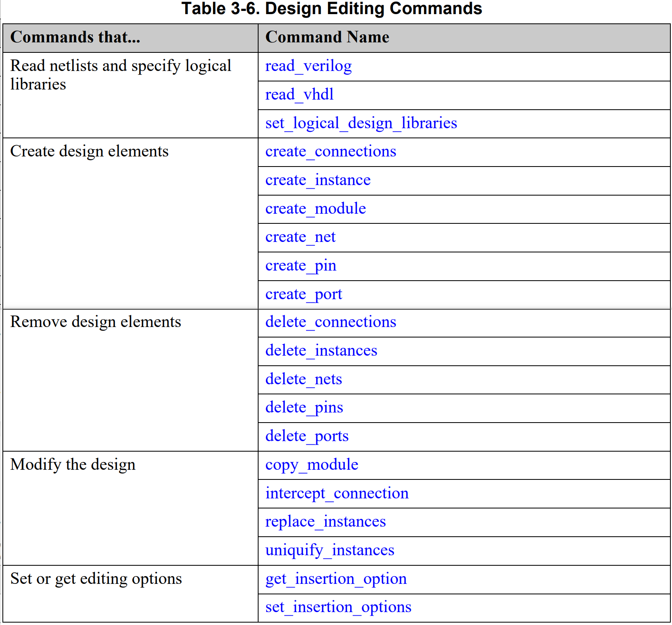The width and height of the screenshot is (672, 625).
Task: Follow the create_port link
Action: point(303,295)
